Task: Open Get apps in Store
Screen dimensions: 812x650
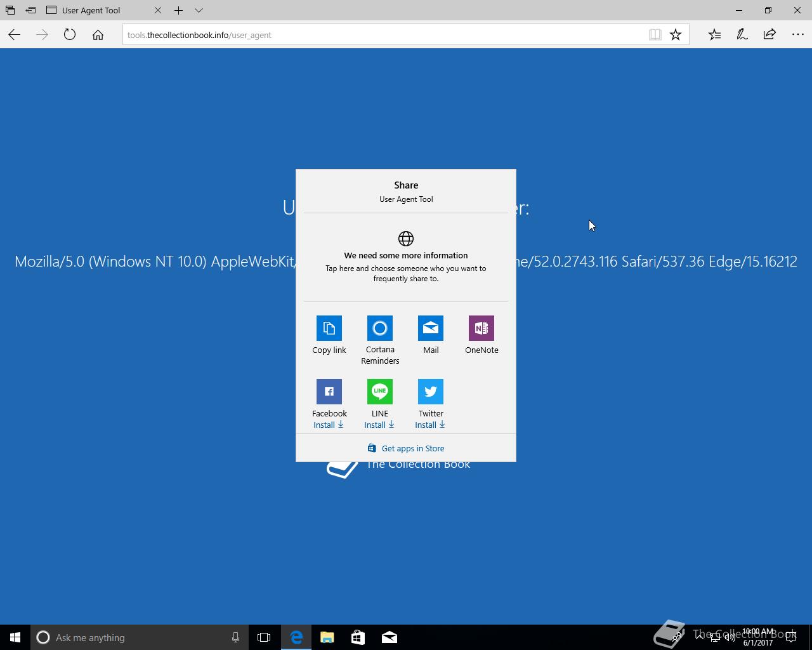Action: 406,448
